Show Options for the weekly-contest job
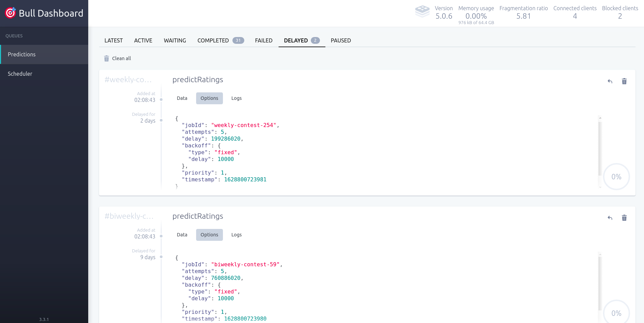The image size is (644, 323). point(209,98)
